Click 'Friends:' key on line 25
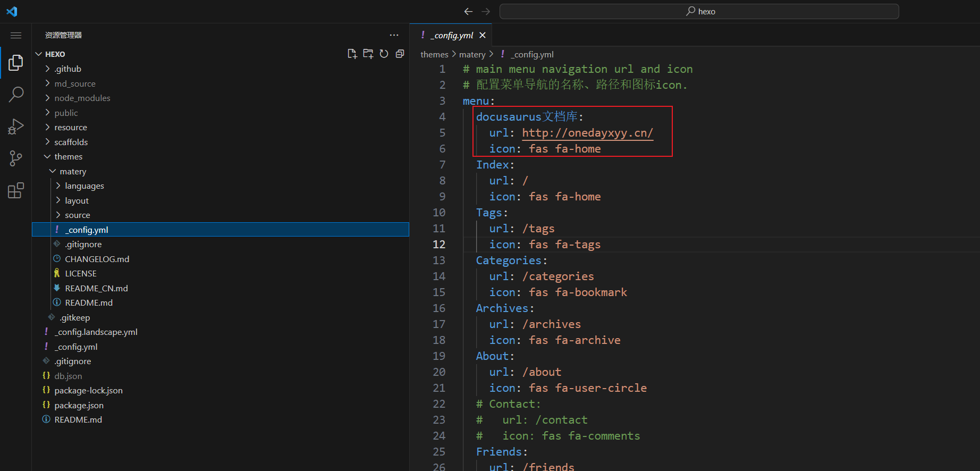The width and height of the screenshot is (980, 471). click(x=502, y=452)
